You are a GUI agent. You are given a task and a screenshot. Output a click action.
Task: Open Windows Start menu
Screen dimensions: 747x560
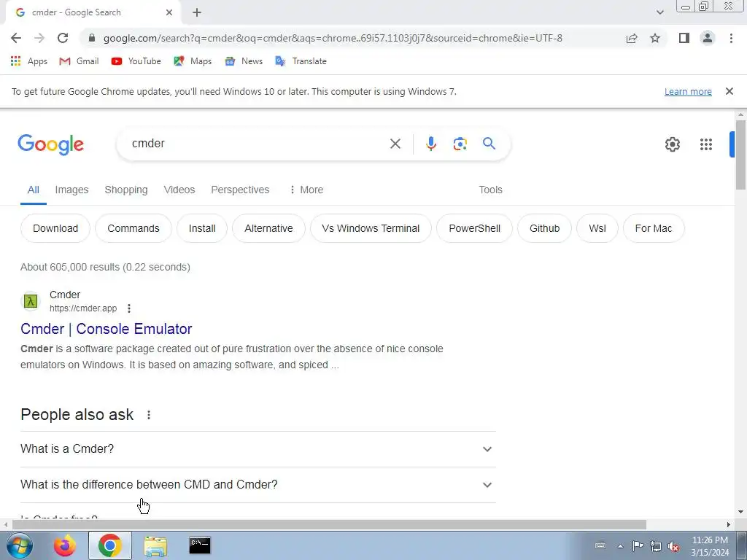pos(18,545)
